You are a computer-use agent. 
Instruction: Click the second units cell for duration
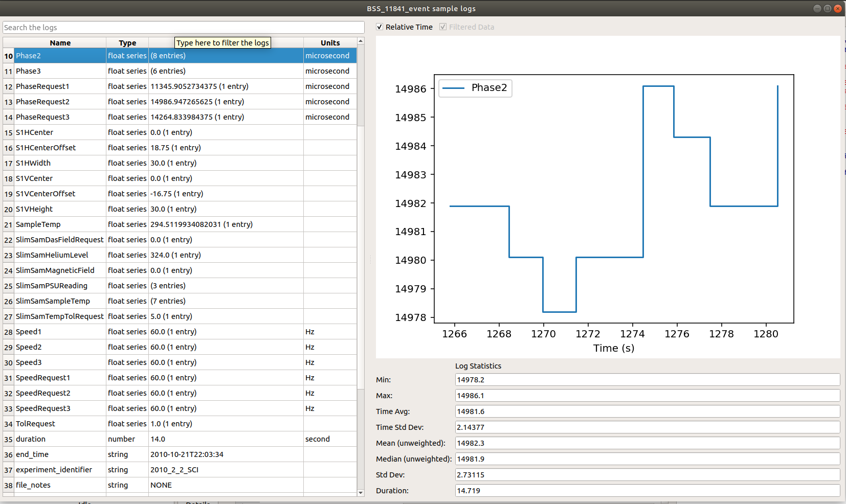tap(330, 439)
